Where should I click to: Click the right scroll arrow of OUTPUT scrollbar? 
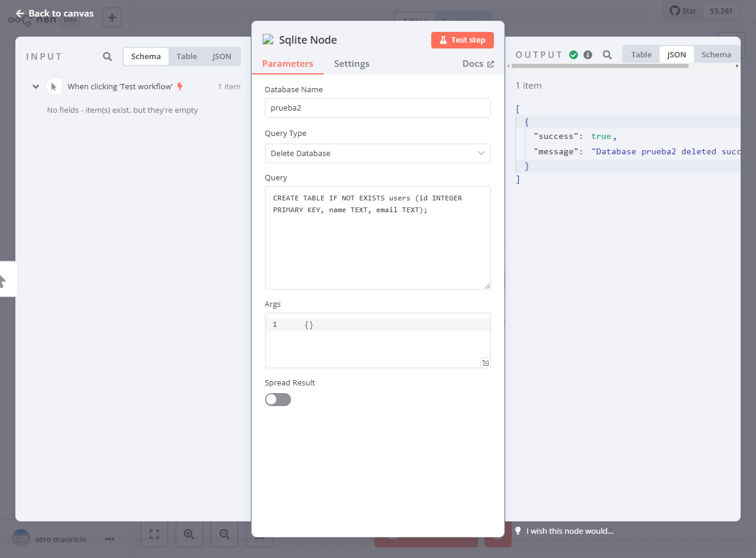tap(737, 66)
